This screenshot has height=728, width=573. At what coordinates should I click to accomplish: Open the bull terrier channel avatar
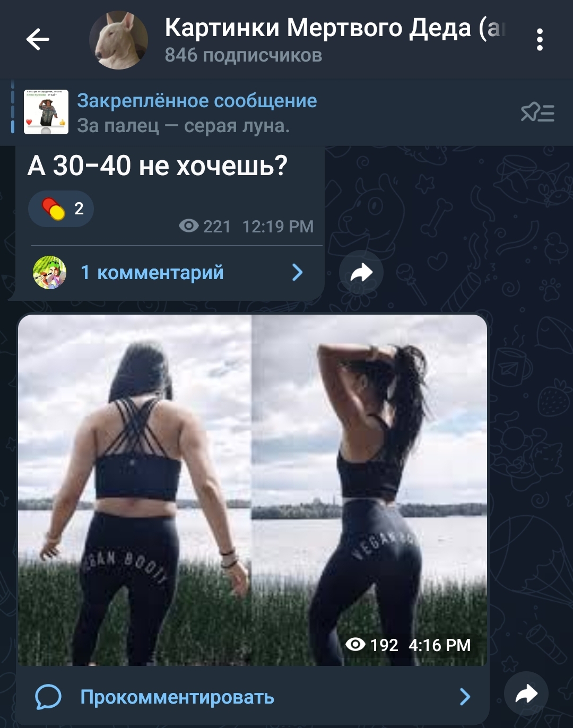(118, 40)
